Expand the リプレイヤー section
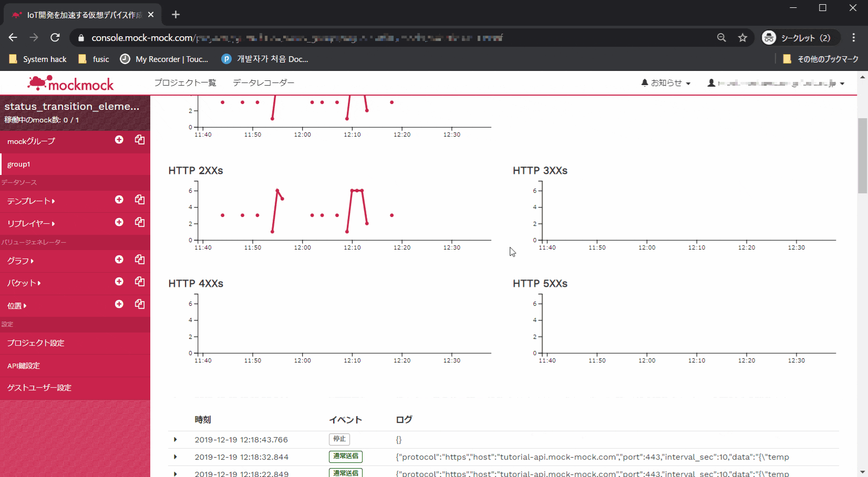 (31, 224)
